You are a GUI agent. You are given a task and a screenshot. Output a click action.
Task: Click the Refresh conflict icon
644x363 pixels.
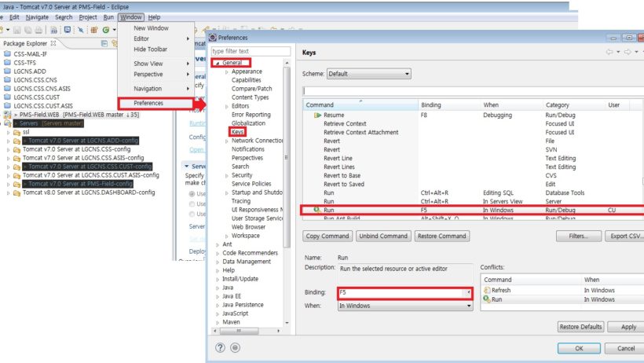487,290
